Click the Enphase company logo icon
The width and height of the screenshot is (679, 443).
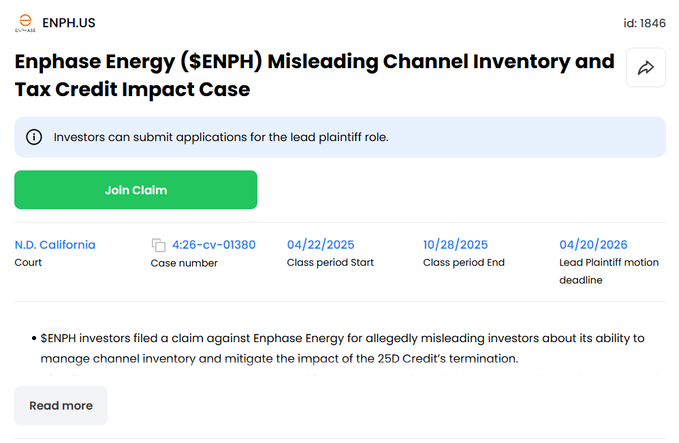pyautogui.click(x=25, y=22)
